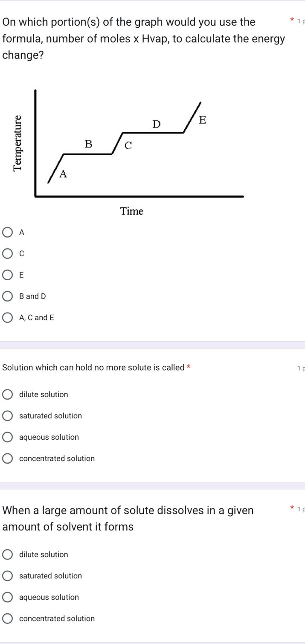The height and width of the screenshot is (644, 305).
Task: Select 'concentrated solution' for the no-more-solute question
Action: click(8, 458)
